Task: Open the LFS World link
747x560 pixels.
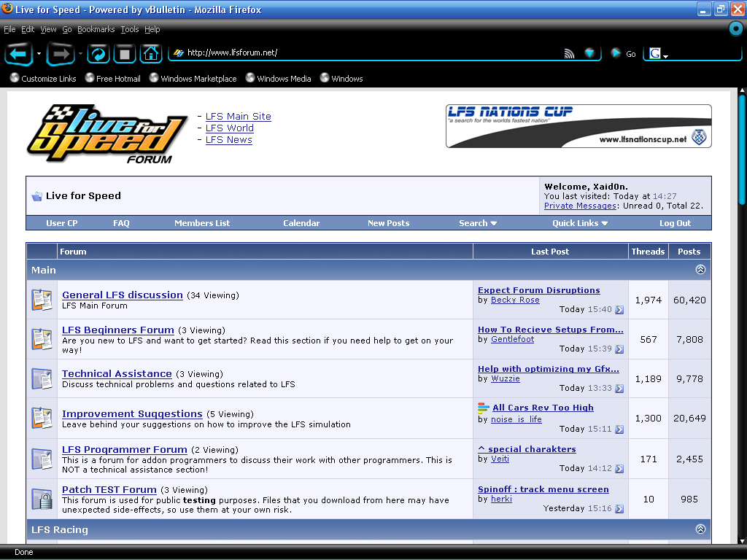Action: click(230, 128)
